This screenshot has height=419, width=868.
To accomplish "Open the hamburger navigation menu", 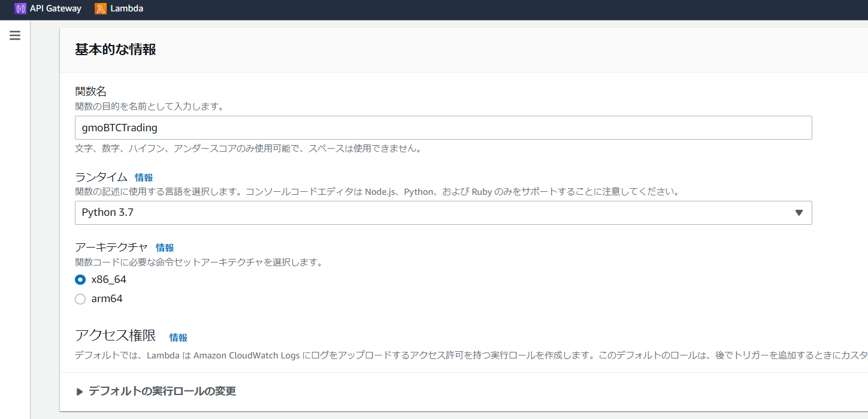I will pyautogui.click(x=15, y=35).
